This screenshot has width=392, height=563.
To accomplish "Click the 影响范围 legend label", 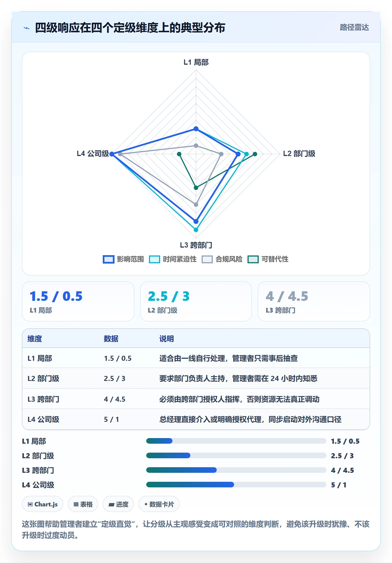I will point(130,259).
